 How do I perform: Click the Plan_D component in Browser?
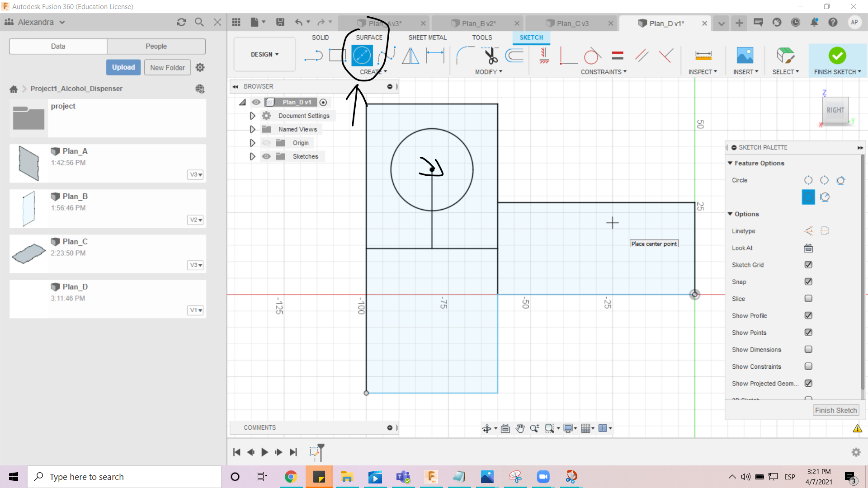[297, 102]
